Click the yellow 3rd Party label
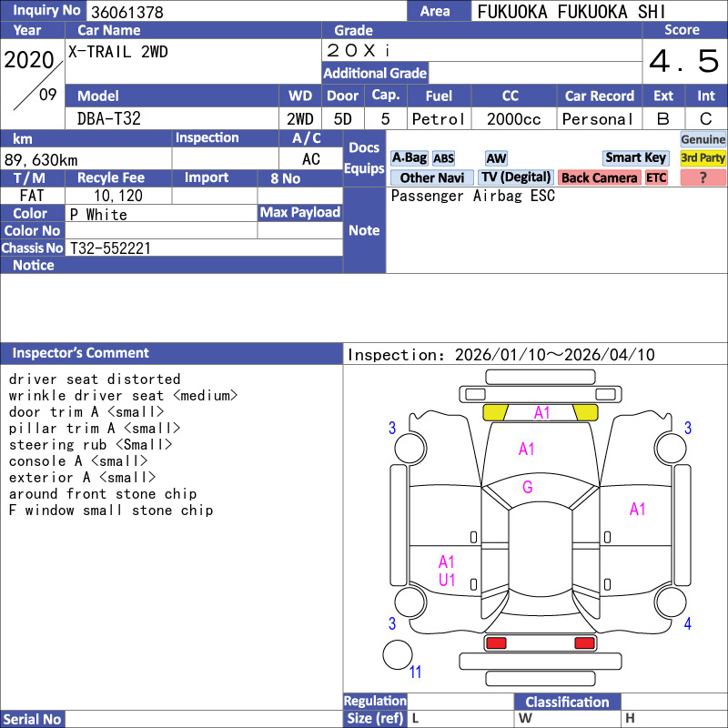Viewport: 728px width, 728px height. coord(703,157)
